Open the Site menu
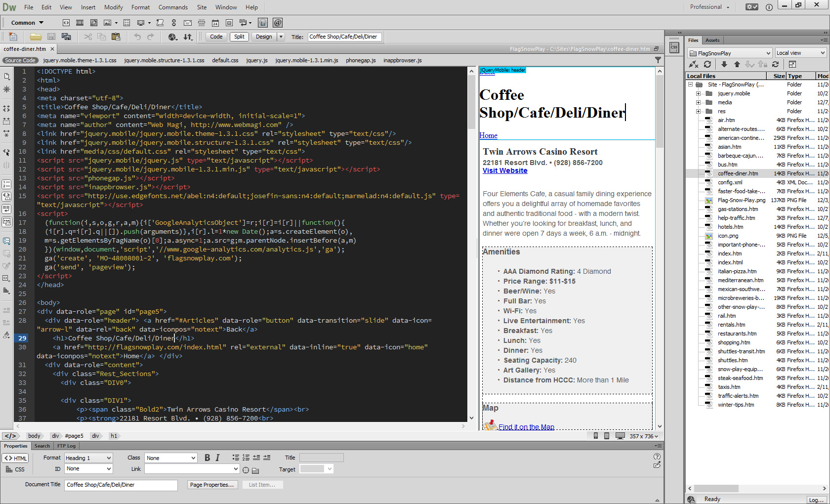This screenshot has height=504, width=830. click(202, 7)
